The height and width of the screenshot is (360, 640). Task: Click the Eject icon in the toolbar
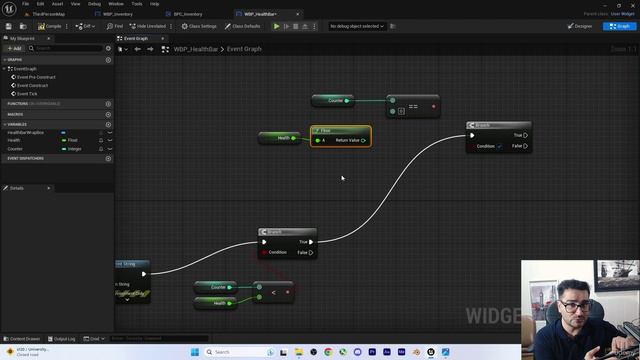pyautogui.click(x=305, y=26)
